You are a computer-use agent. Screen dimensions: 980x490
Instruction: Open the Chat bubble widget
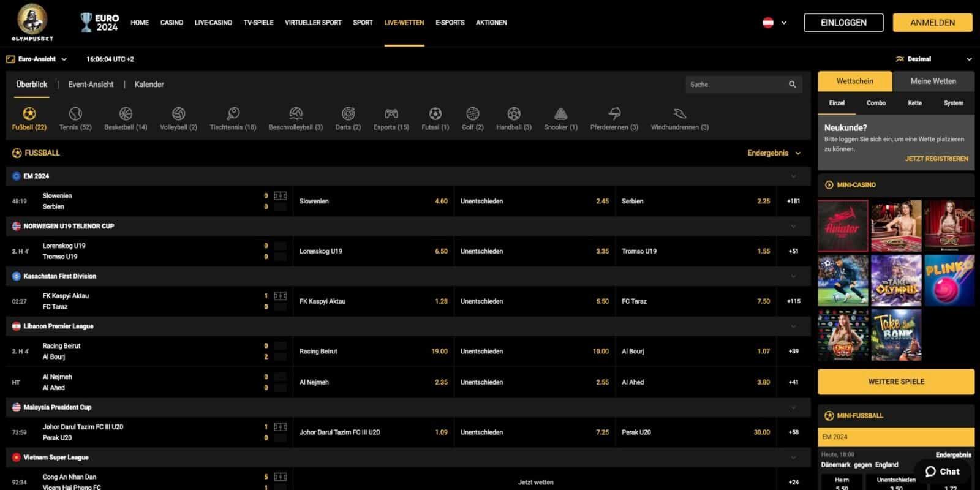(x=943, y=471)
